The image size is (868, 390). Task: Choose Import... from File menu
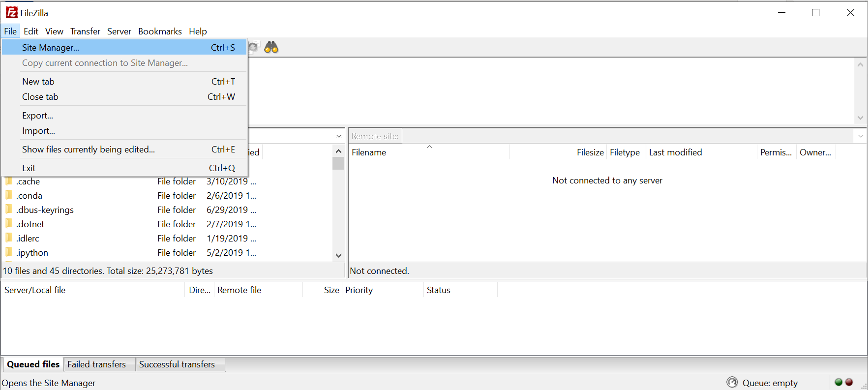click(x=124, y=130)
